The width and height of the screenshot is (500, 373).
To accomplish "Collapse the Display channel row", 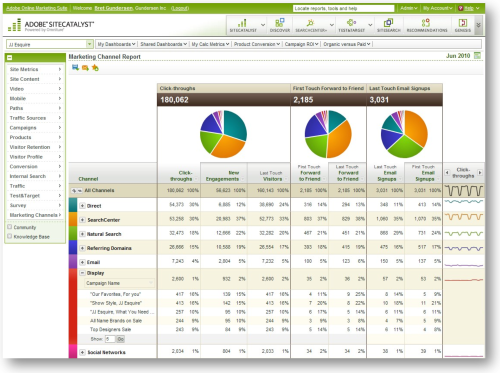I will point(82,273).
